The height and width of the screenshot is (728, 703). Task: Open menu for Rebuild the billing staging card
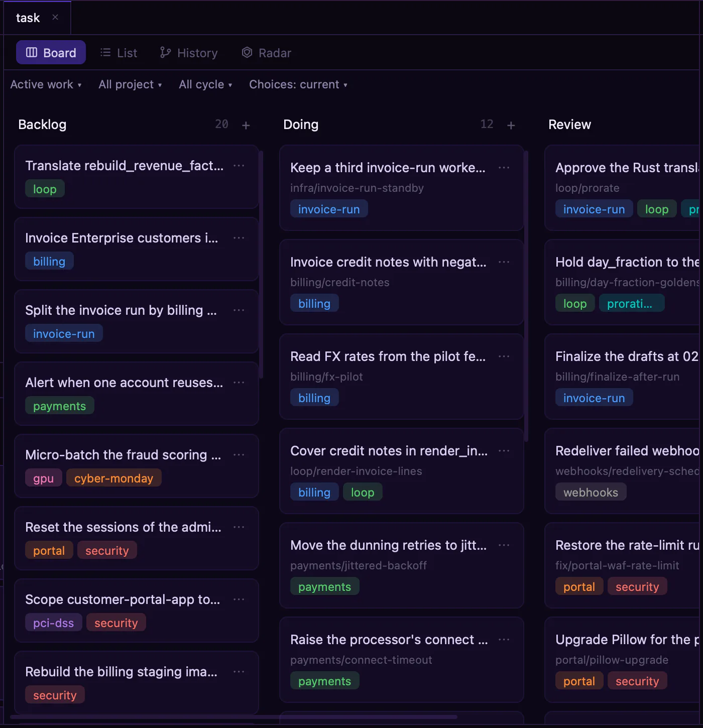(x=239, y=672)
